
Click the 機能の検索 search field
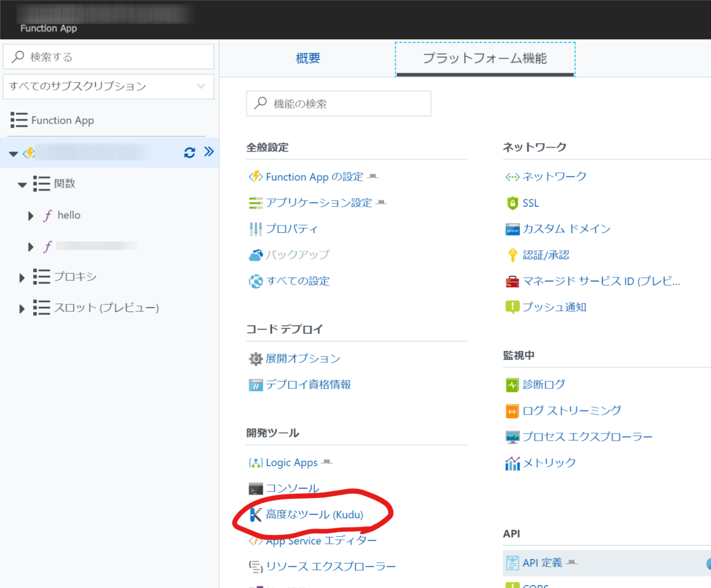339,104
